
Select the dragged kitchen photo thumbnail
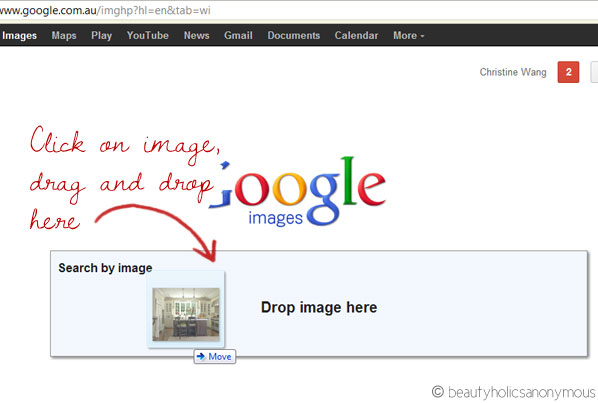[186, 314]
